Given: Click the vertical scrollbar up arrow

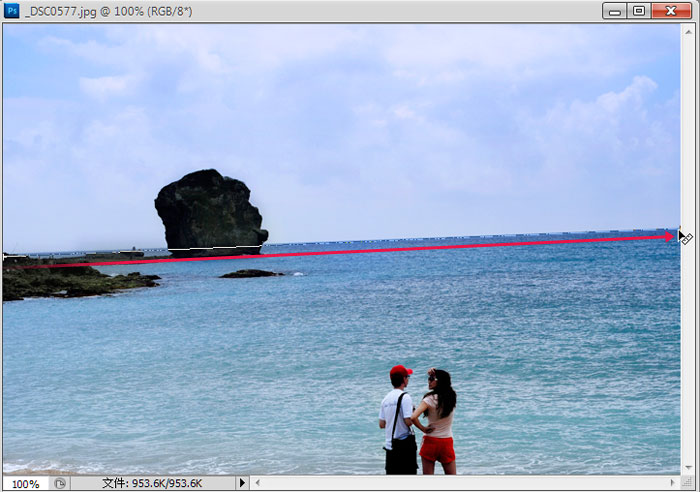Looking at the screenshot, I should [688, 32].
